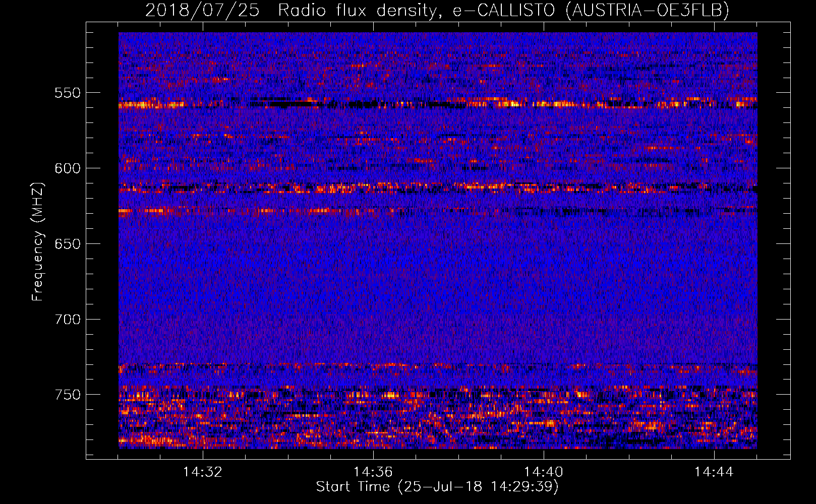Click the 'Frequency (MHZ)' axis label
This screenshot has height=504, width=816.
[38, 241]
